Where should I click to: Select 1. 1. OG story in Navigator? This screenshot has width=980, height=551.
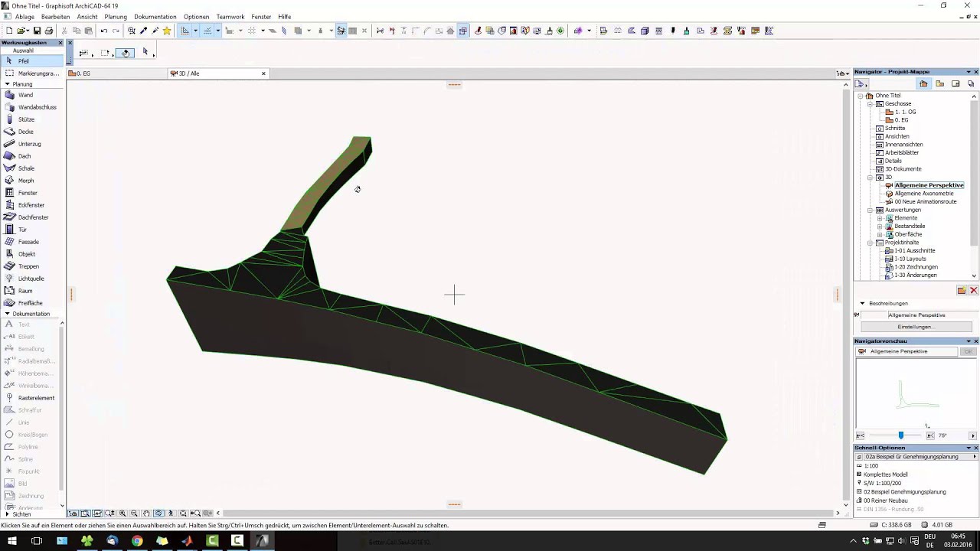(905, 112)
